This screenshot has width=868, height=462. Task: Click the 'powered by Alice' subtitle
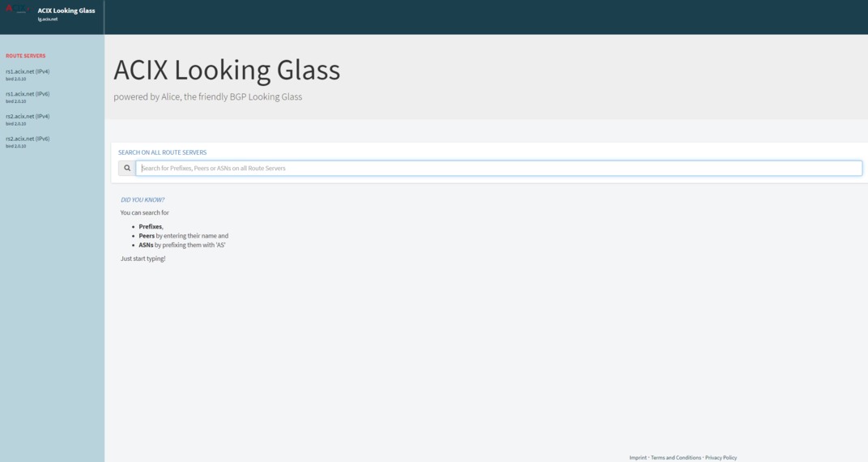click(207, 97)
